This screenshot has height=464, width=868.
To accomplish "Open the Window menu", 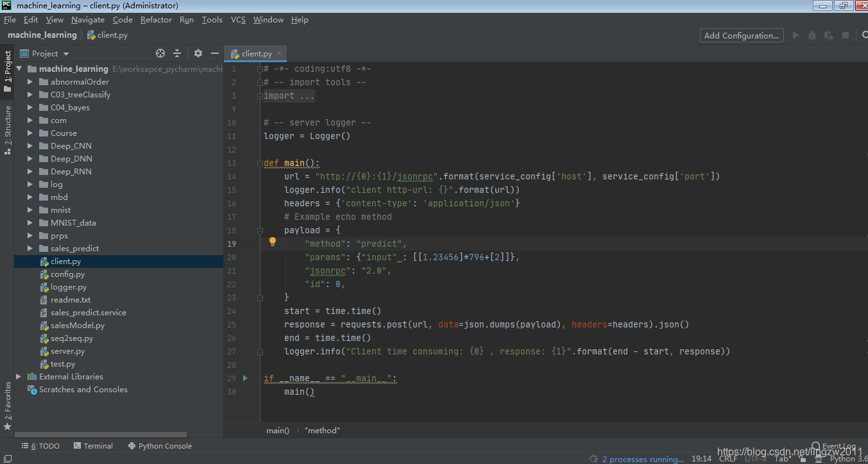I will click(x=268, y=20).
